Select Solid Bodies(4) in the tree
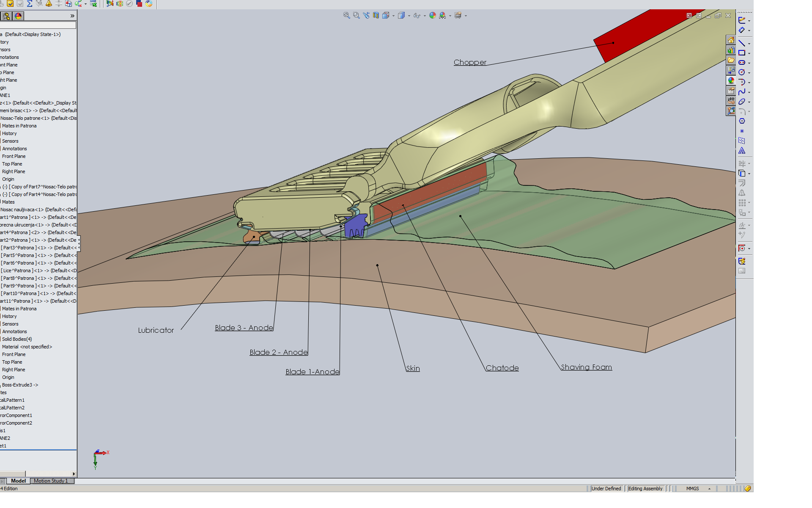 click(17, 339)
